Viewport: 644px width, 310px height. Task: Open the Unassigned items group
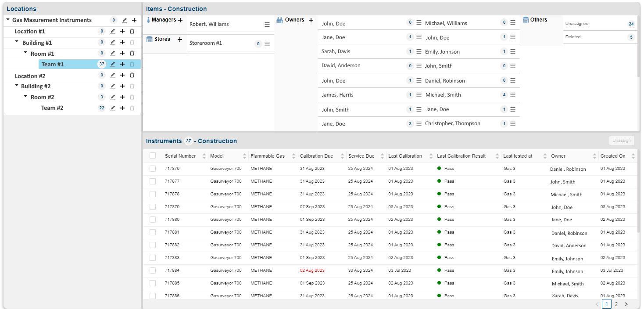600,24
